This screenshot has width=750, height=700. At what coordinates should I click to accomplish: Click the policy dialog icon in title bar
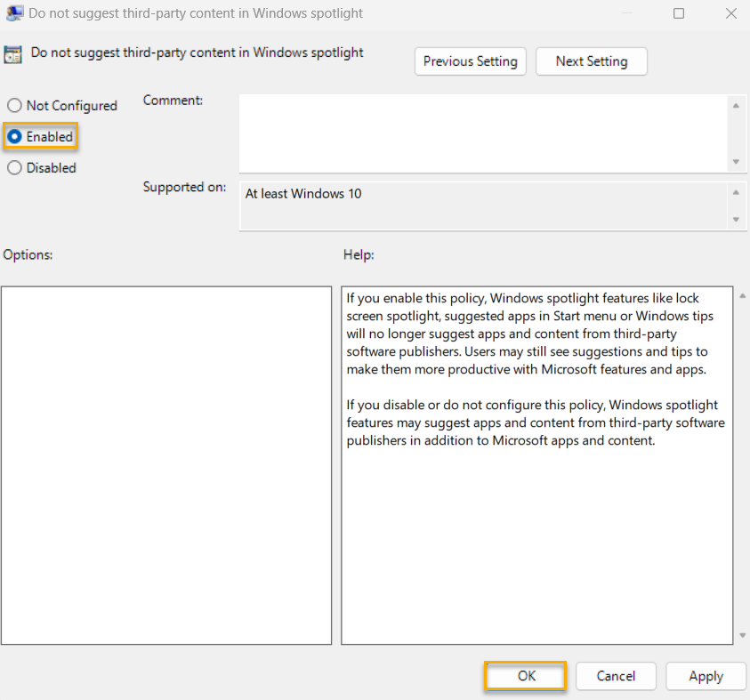(x=13, y=13)
